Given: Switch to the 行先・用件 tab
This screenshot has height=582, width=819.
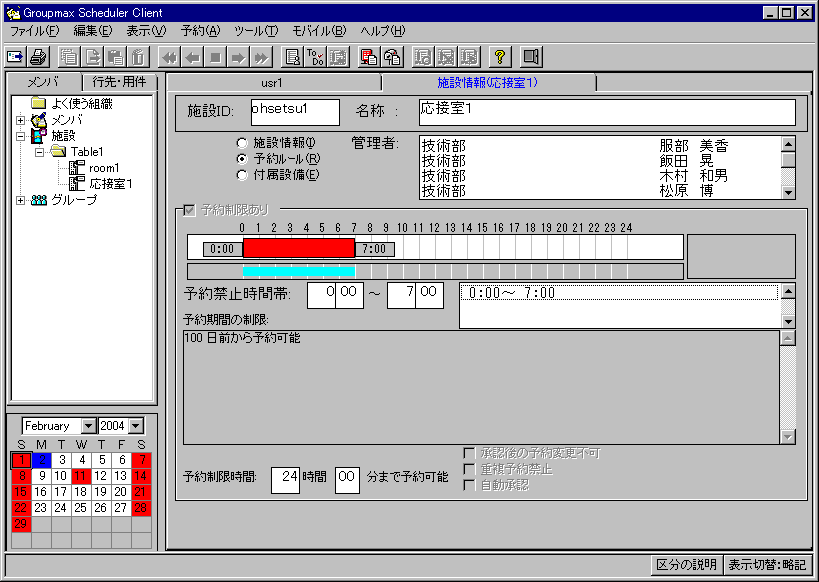Looking at the screenshot, I should point(118,82).
